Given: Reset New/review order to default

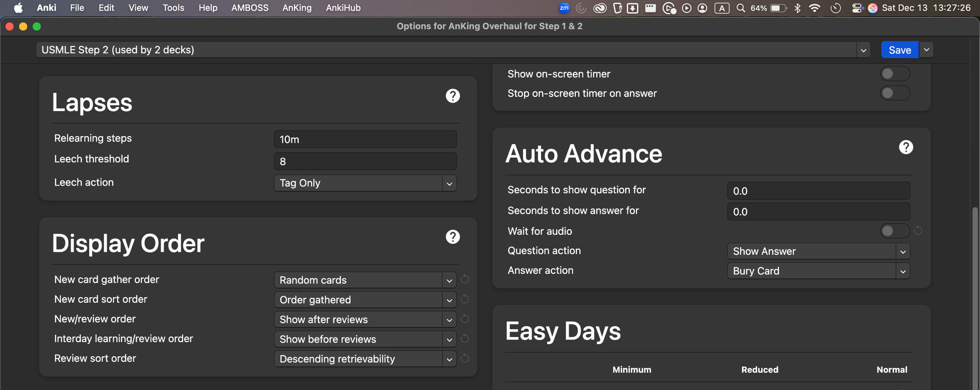Looking at the screenshot, I should click(464, 319).
